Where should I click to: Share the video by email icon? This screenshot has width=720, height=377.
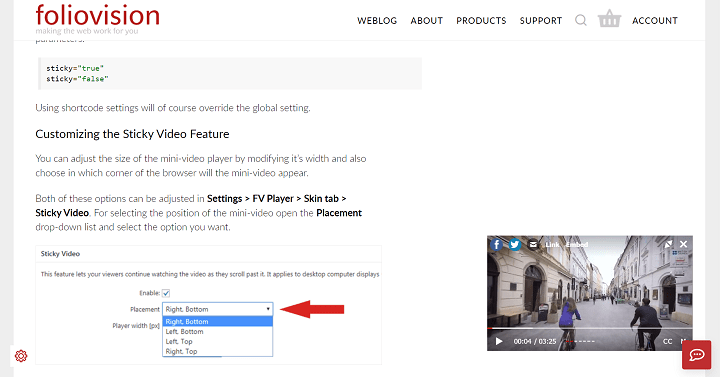click(x=533, y=244)
